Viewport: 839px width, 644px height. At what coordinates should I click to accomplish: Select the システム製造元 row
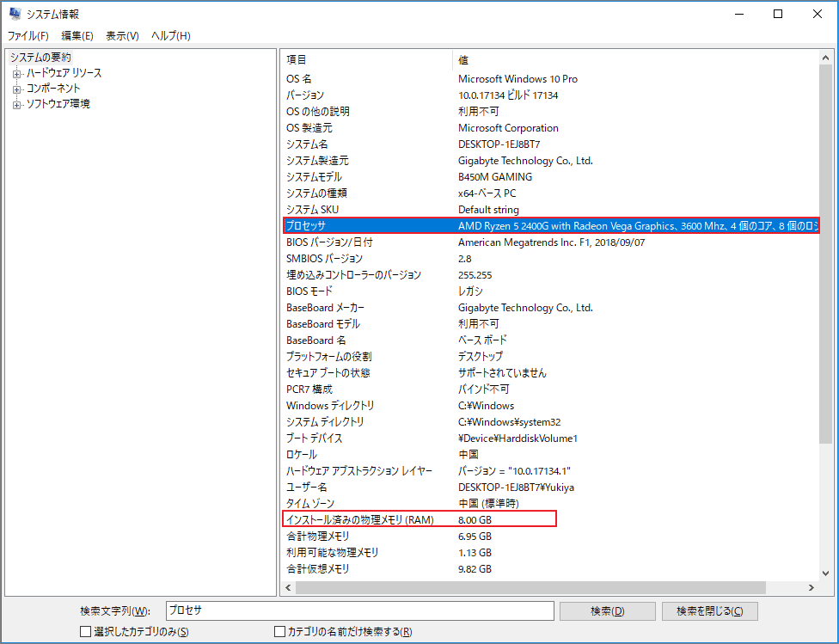(x=550, y=161)
